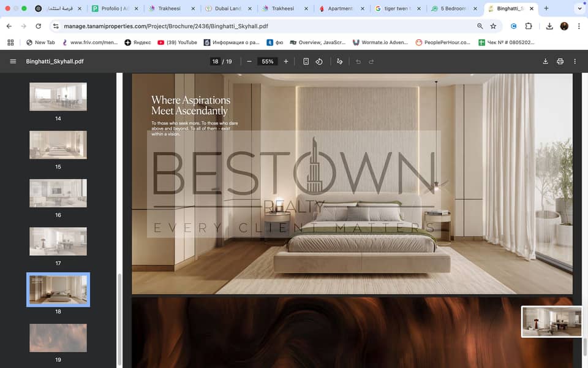Click the Binghatti_Skyhall.pdf title text
Screen dimensions: 588x368
(55, 61)
